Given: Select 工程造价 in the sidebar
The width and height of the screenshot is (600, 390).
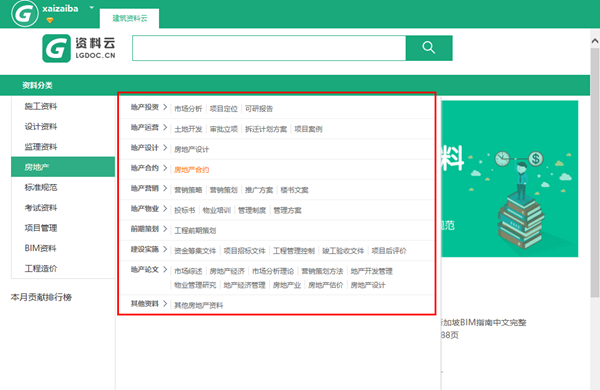Looking at the screenshot, I should pos(41,269).
